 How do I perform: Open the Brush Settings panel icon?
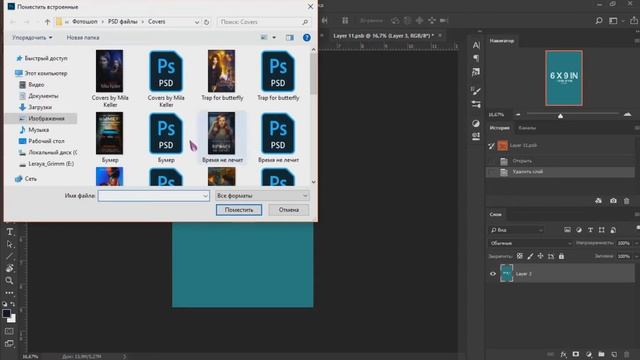point(476,90)
